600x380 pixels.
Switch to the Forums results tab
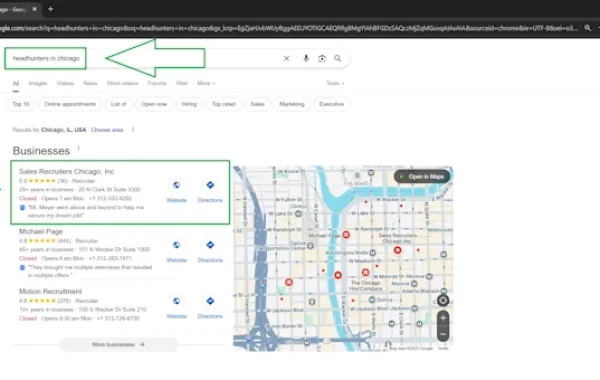pyautogui.click(x=157, y=83)
